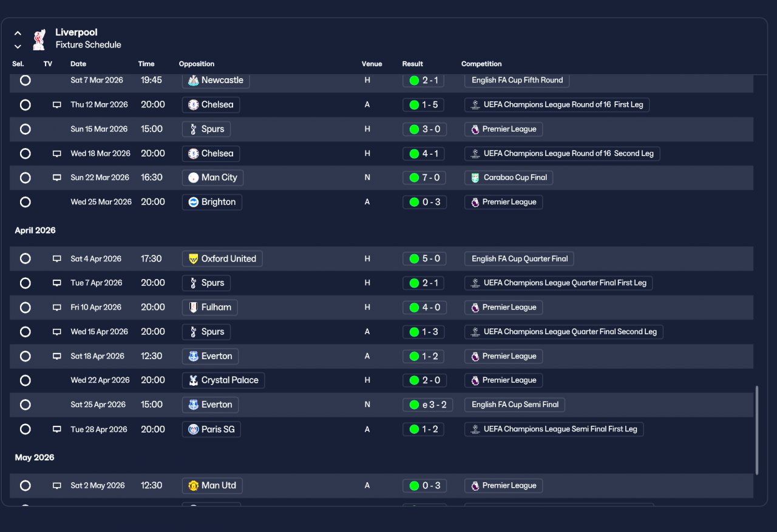Click the Newcastle club badge
This screenshot has width=777, height=532.
coord(193,80)
